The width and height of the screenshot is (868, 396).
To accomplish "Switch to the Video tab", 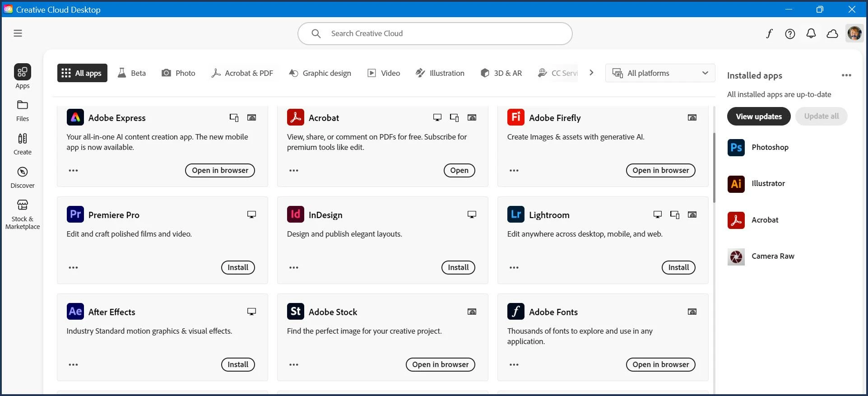I will tap(384, 73).
